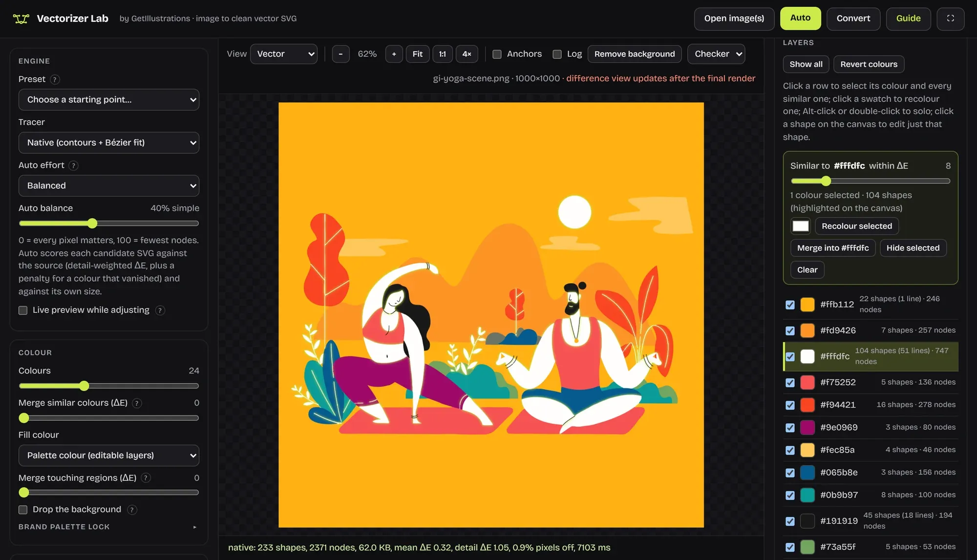Screen dimensions: 977x560
Task: Uncheck the #f75252 layer
Action: [790, 382]
